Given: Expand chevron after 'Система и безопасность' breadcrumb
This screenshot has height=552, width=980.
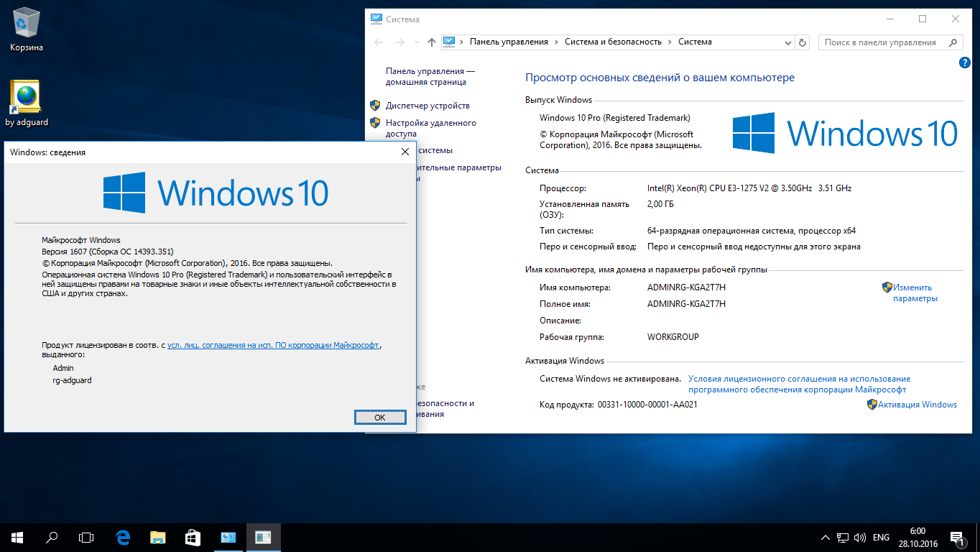Looking at the screenshot, I should tap(670, 42).
